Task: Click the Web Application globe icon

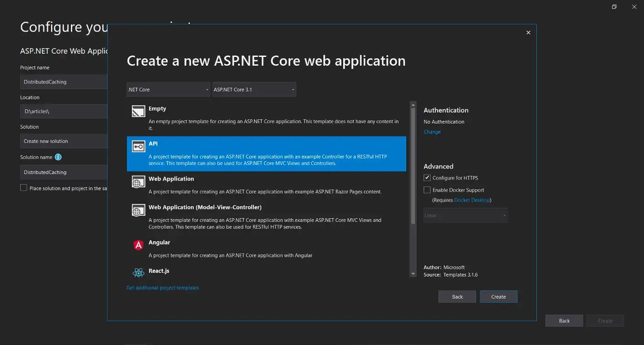Action: [x=138, y=182]
